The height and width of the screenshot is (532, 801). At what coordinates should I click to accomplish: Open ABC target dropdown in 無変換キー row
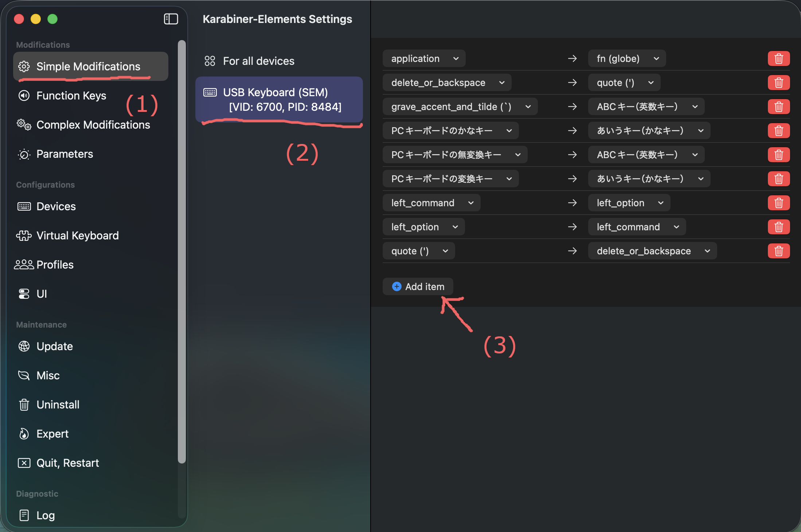(646, 155)
